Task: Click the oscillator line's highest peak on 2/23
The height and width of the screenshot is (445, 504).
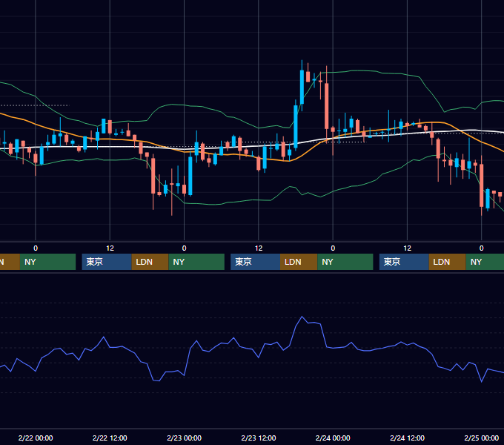Action: [302, 317]
